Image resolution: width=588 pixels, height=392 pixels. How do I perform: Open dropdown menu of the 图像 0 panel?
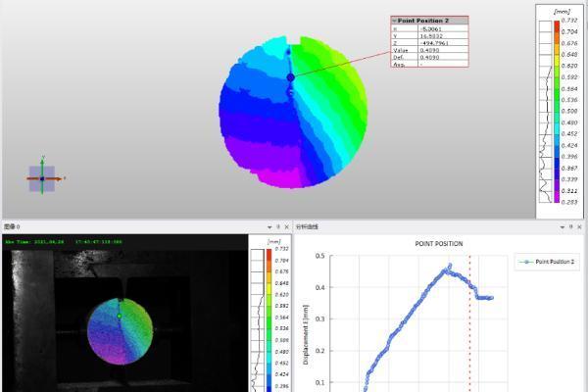coord(269,227)
